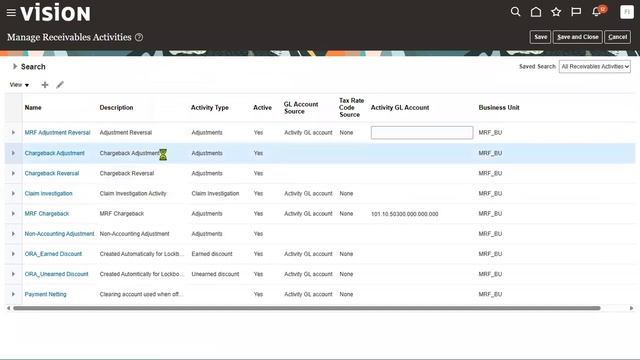Expand the Chargeback Reversal row

[x=13, y=173]
